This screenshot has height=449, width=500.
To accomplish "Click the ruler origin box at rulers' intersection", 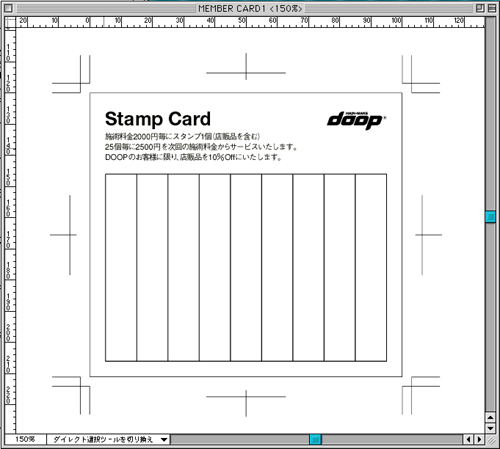I will [10, 22].
